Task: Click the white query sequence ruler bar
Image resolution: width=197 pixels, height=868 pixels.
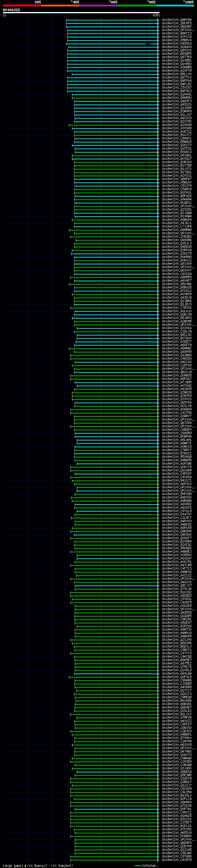Action: click(81, 13)
